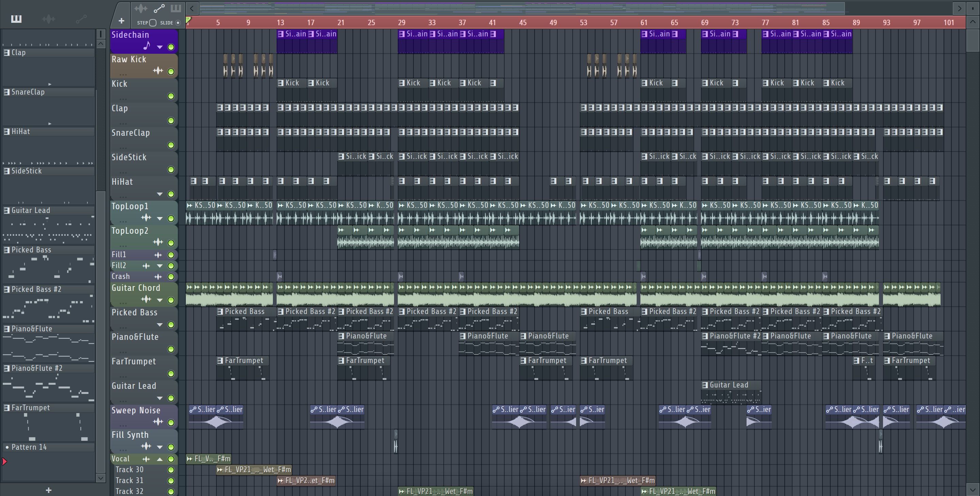This screenshot has height=496, width=980.
Task: Click waveform icon on Raw Kick track
Action: click(158, 71)
